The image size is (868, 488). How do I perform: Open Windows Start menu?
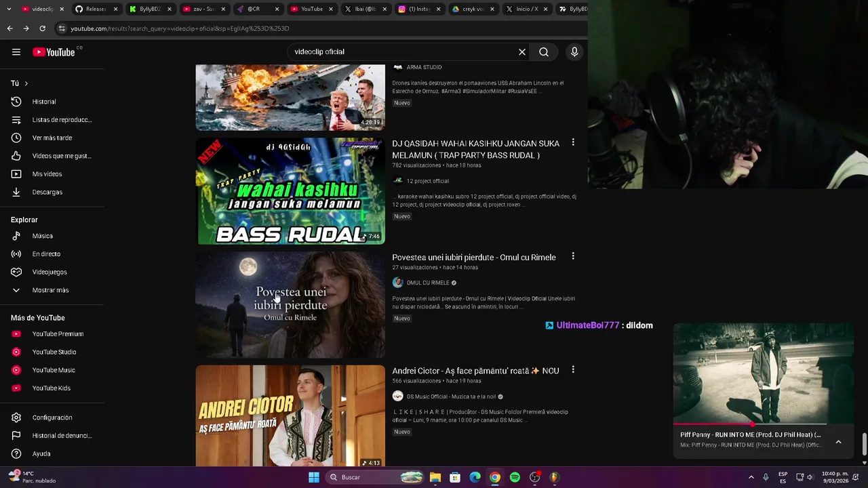pos(314,477)
